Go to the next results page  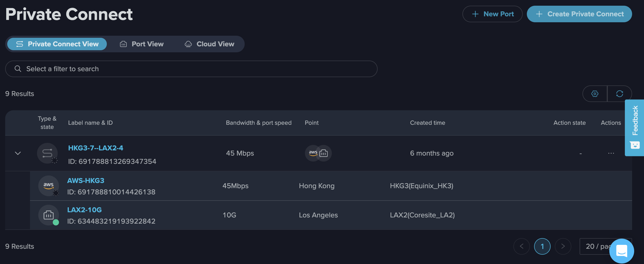tap(563, 246)
